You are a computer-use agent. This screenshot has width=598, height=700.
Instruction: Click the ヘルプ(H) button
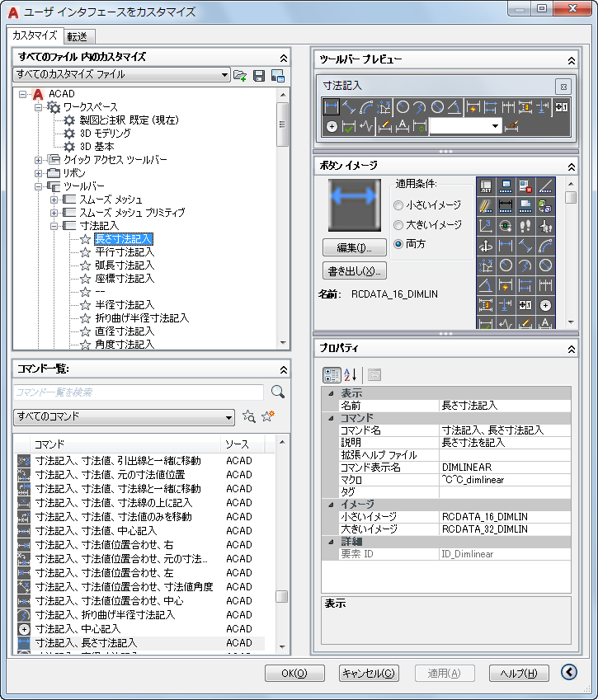coord(519,674)
